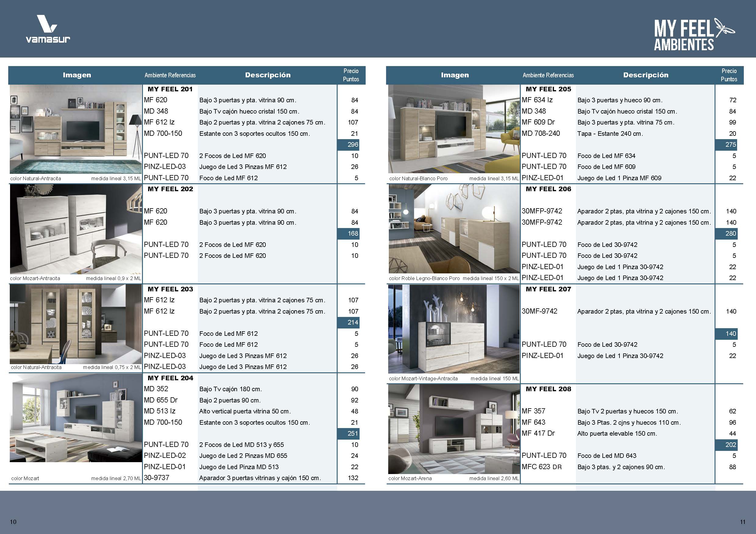Click reference 30MF-9742
The width and height of the screenshot is (756, 534).
point(539,311)
